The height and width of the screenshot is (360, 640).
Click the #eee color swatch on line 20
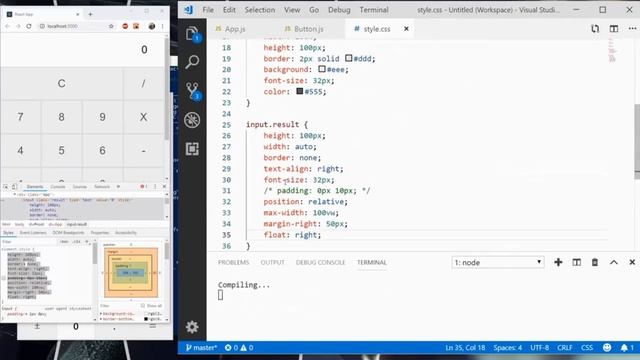322,69
